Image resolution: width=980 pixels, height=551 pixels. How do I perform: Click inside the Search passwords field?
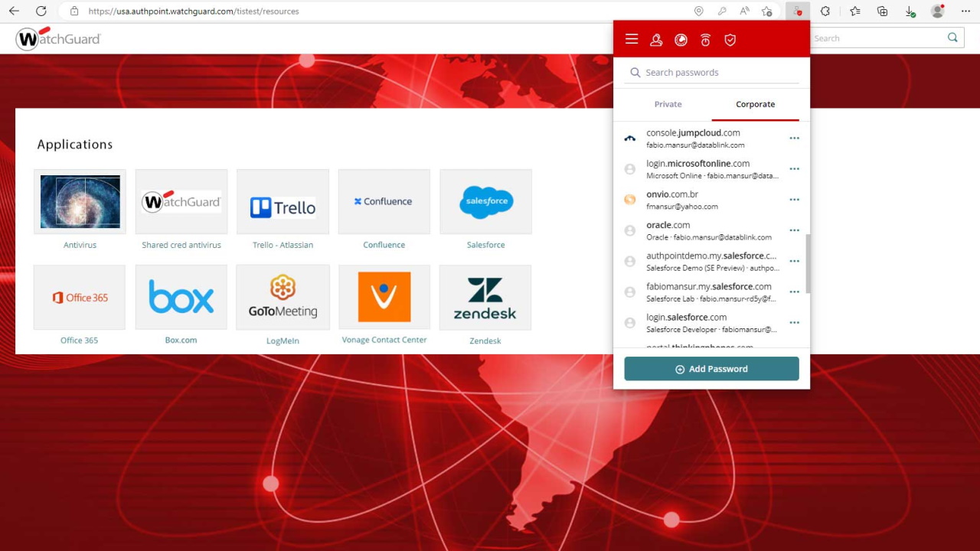point(704,72)
